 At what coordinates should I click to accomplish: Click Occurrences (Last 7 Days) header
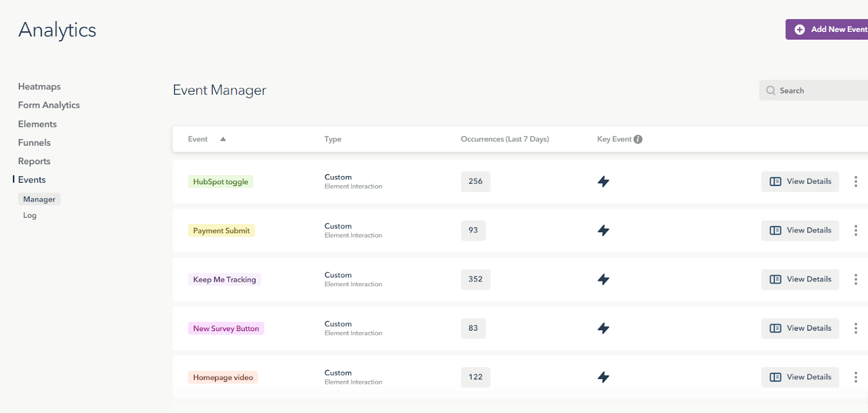click(x=505, y=139)
